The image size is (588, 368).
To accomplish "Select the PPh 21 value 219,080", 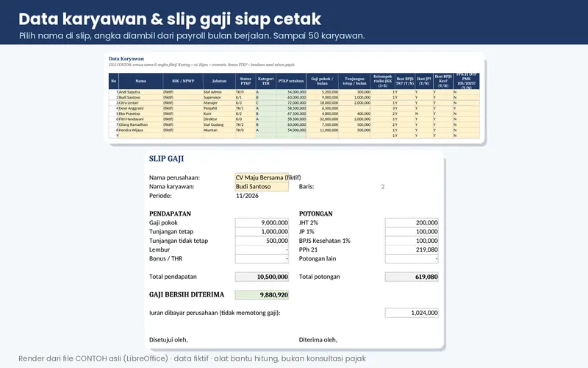I will coord(412,250).
